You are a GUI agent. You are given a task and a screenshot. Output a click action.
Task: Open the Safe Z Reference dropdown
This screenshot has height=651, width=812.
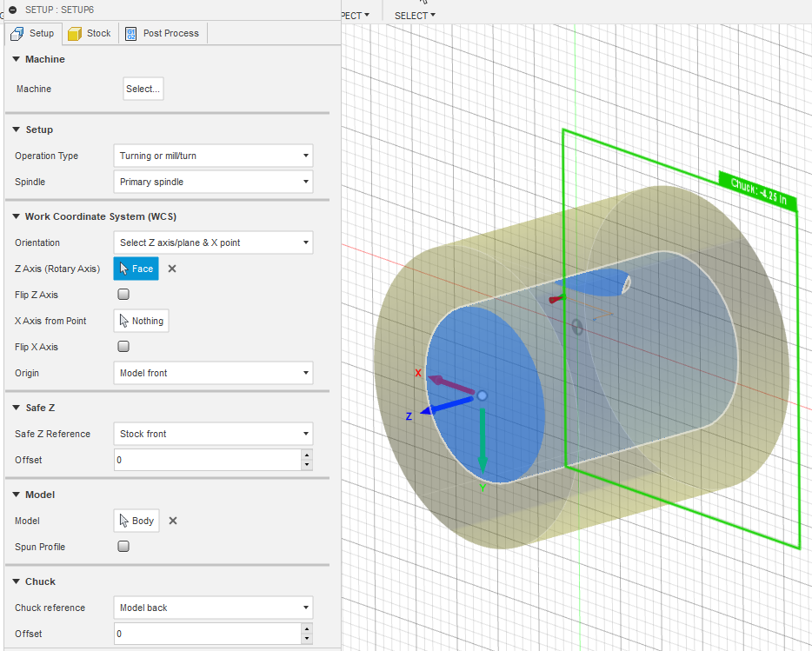click(213, 434)
